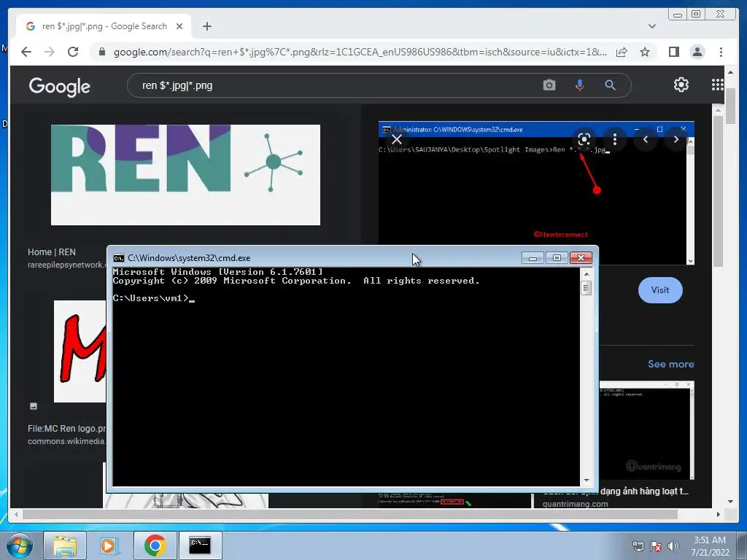Open a new tab with the plus button
This screenshot has height=560, width=747.
[206, 26]
